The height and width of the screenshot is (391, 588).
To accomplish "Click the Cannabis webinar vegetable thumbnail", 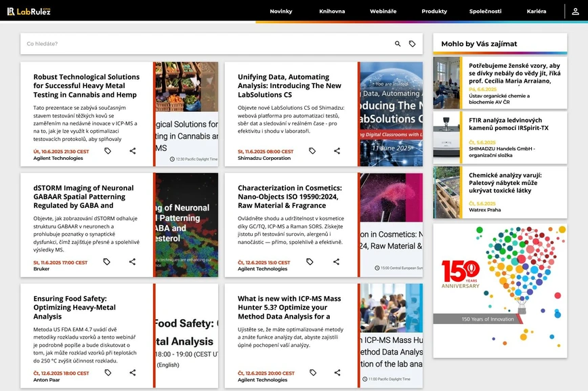I will (x=187, y=114).
